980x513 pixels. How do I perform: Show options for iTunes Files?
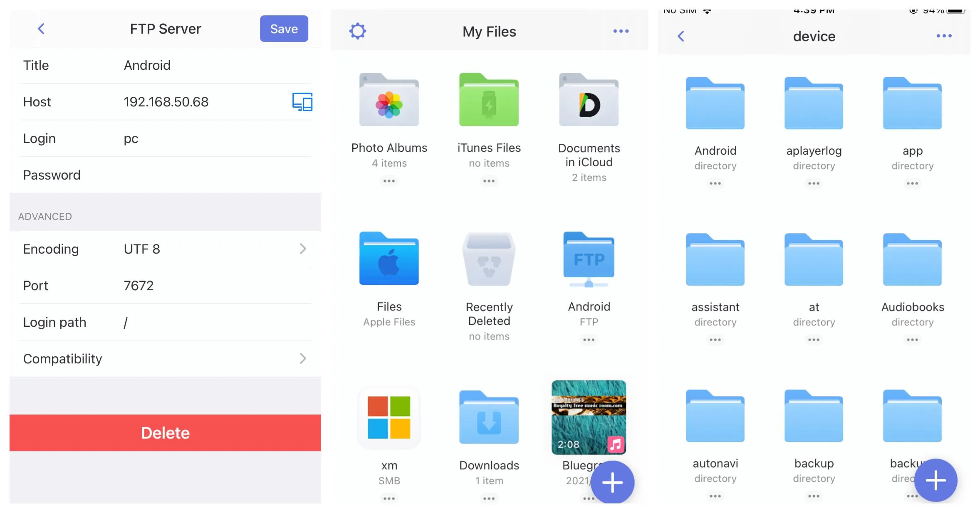(489, 181)
